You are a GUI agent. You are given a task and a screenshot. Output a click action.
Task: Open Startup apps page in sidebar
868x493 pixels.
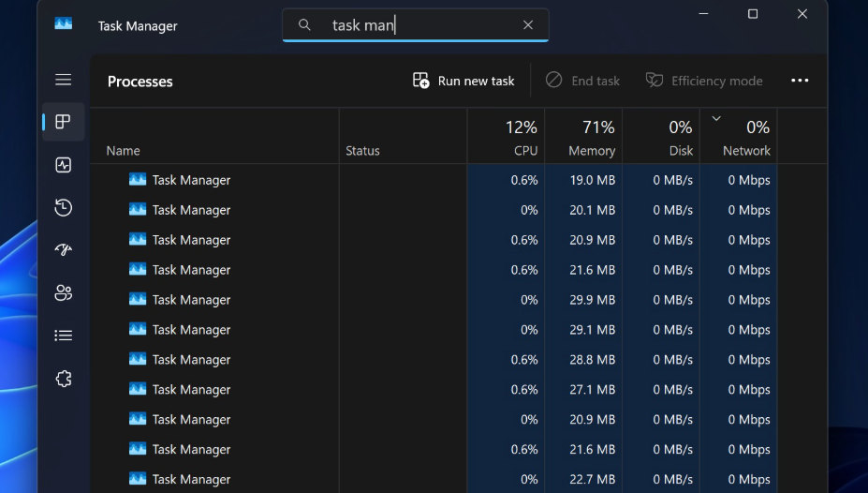click(63, 249)
